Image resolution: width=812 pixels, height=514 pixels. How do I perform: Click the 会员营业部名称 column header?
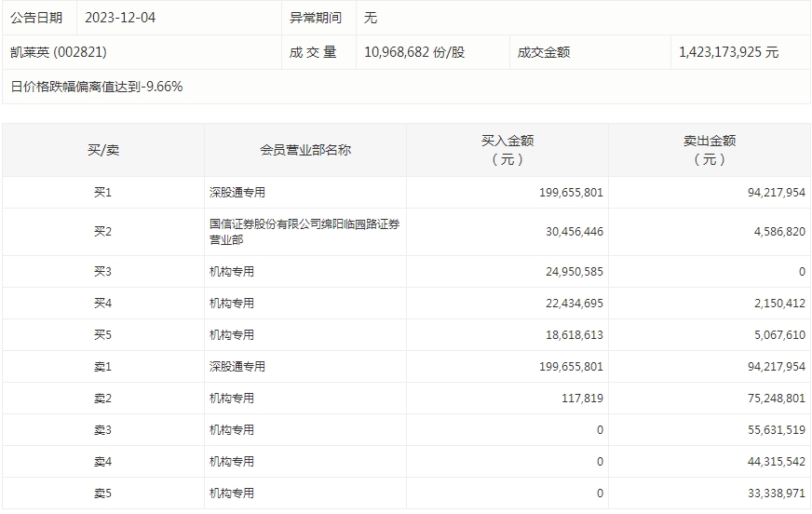click(x=304, y=150)
